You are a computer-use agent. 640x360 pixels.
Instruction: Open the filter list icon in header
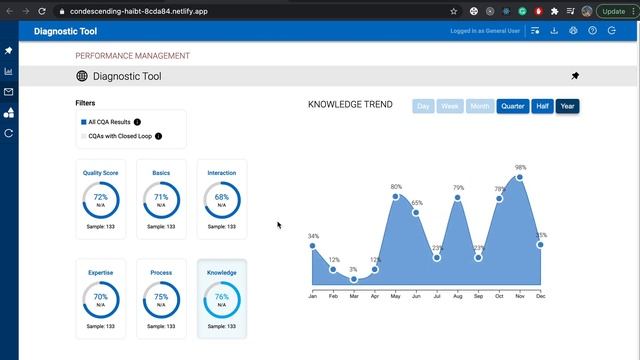click(x=535, y=31)
